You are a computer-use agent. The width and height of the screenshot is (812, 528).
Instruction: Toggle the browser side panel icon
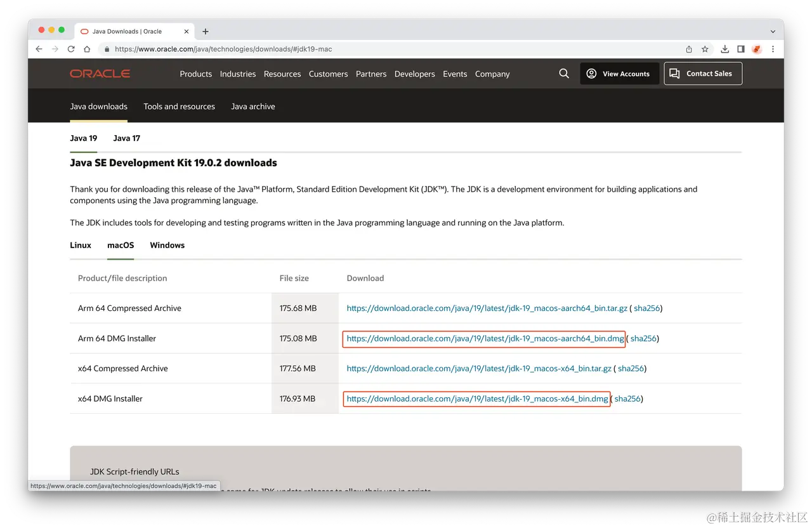tap(740, 49)
